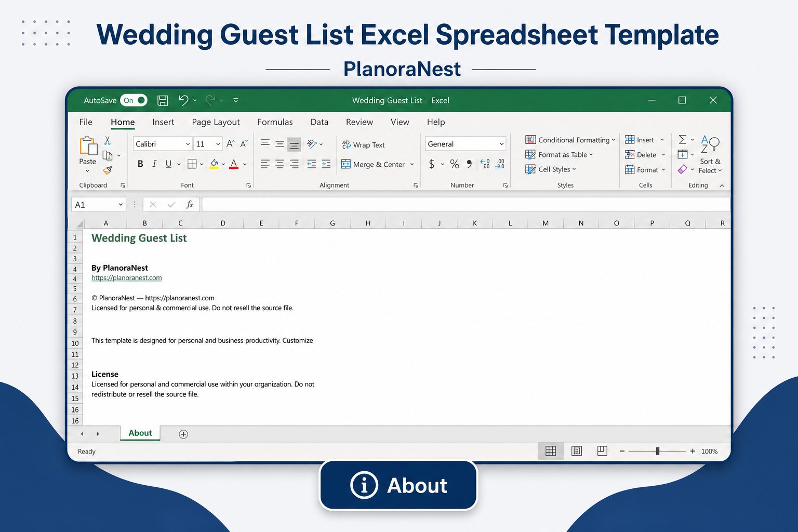798x532 pixels.
Task: Add a new sheet with plus button
Action: tap(183, 434)
